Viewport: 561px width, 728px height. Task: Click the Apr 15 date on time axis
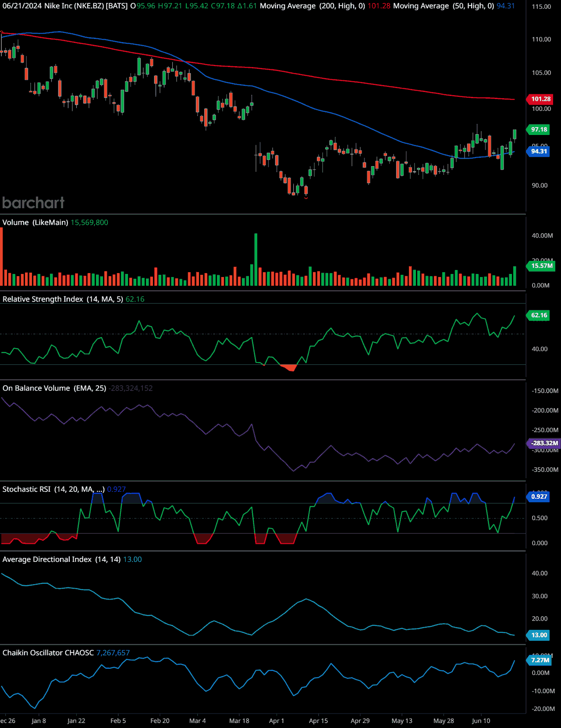(x=318, y=721)
